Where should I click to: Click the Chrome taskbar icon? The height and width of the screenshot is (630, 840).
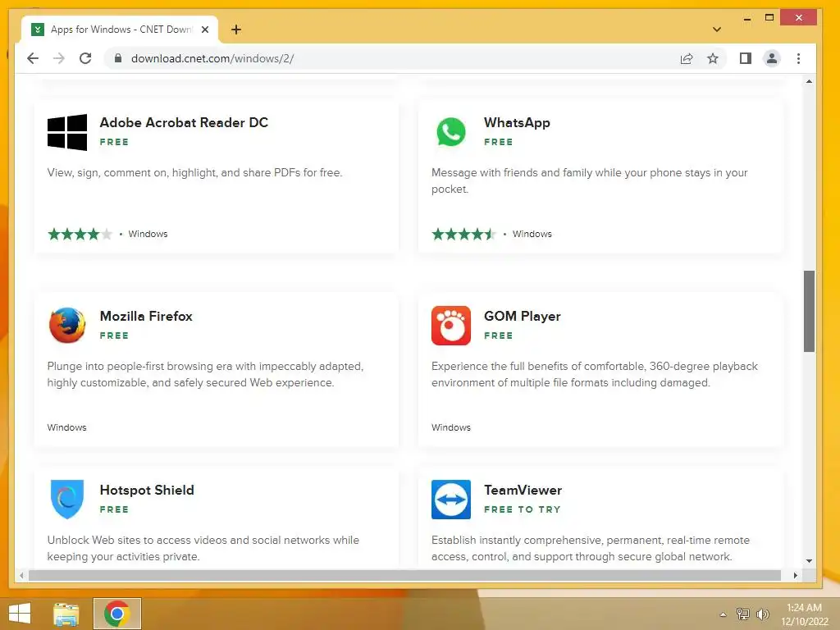pos(117,614)
